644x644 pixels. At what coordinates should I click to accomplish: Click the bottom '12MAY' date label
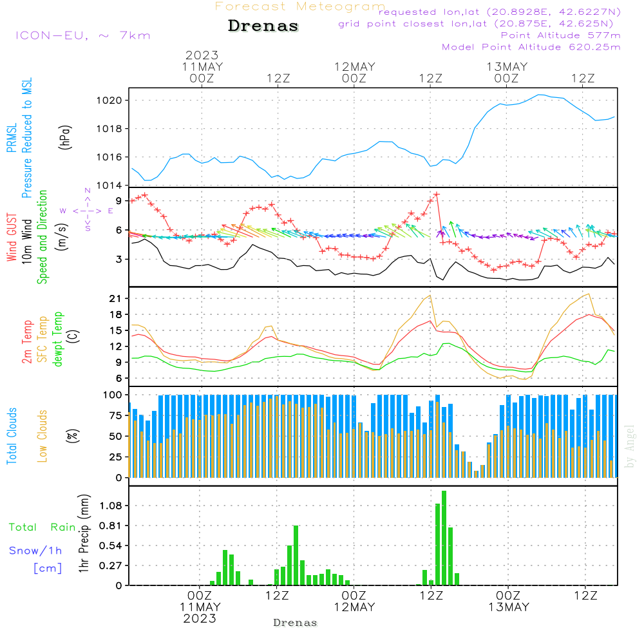click(x=354, y=607)
